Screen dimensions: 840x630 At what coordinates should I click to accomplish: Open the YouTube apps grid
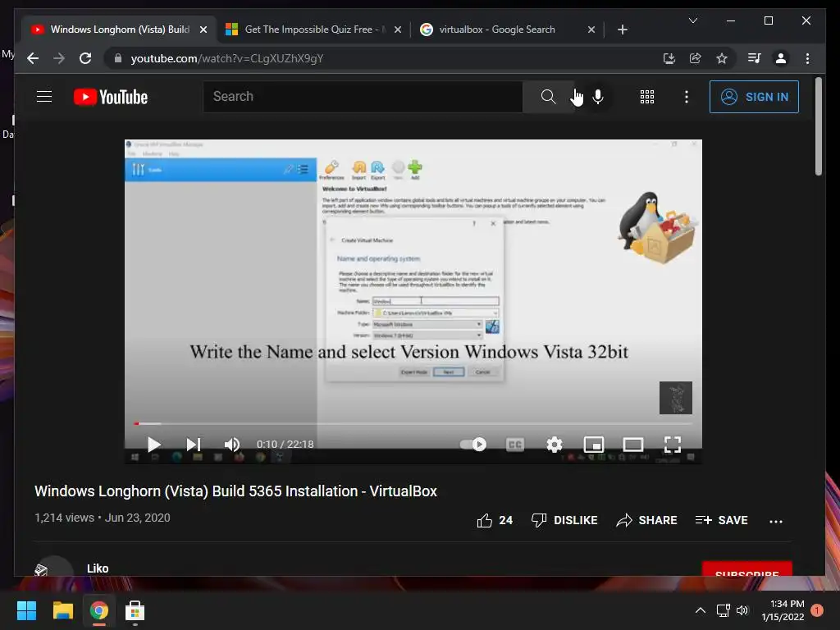(647, 97)
